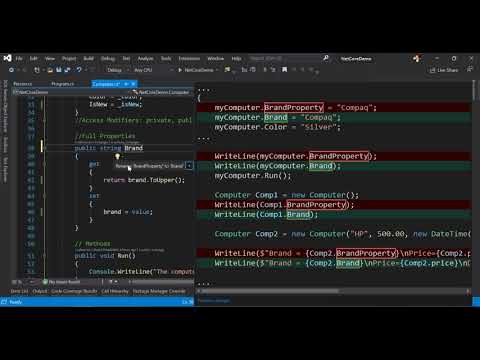
Task: Open the Build menu
Action: (x=88, y=59)
